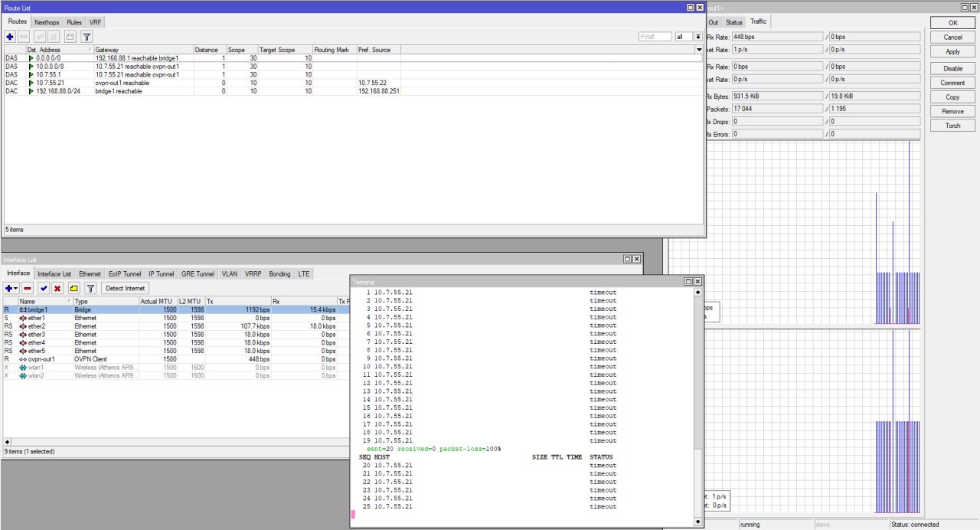The width and height of the screenshot is (980, 530).
Task: Click the Apply button
Action: click(952, 51)
